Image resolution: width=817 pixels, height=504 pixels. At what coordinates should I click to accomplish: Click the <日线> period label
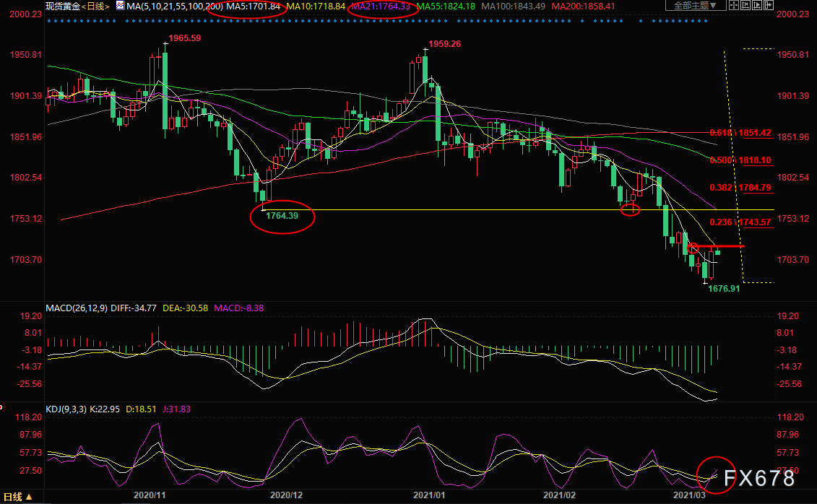[96, 6]
